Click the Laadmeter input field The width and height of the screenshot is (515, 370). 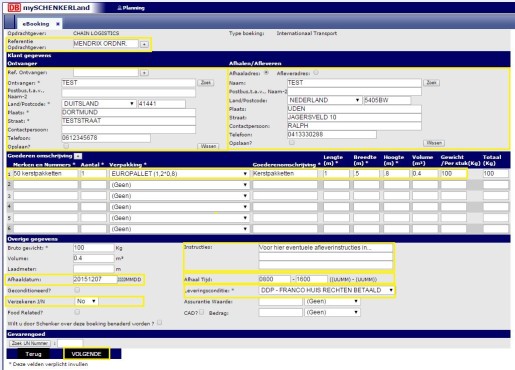[x=94, y=269]
